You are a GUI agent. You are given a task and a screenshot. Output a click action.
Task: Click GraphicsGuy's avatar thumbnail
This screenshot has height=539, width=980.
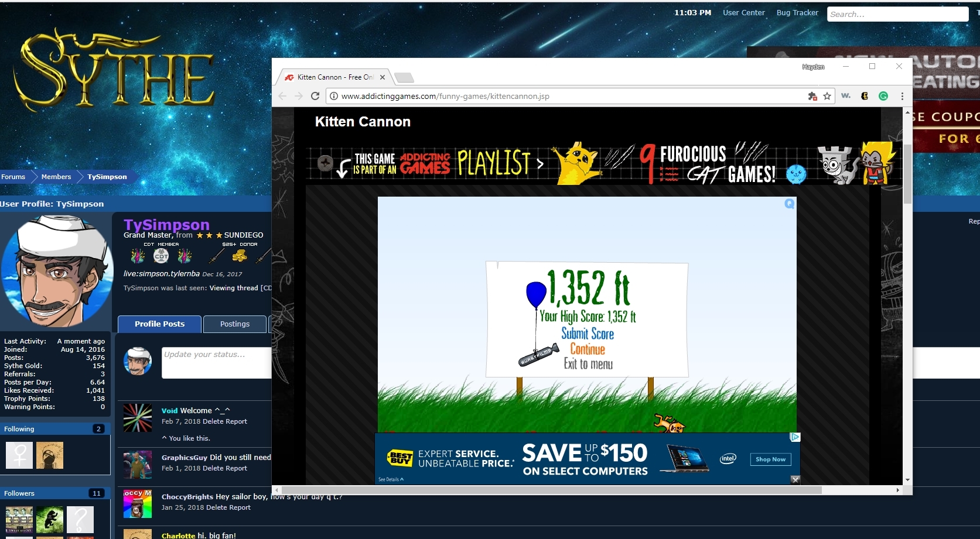pyautogui.click(x=138, y=465)
